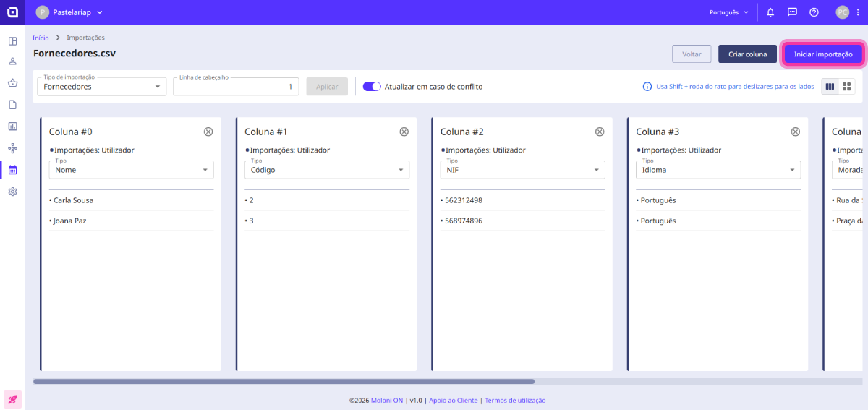Click Importações breadcrumb

85,38
